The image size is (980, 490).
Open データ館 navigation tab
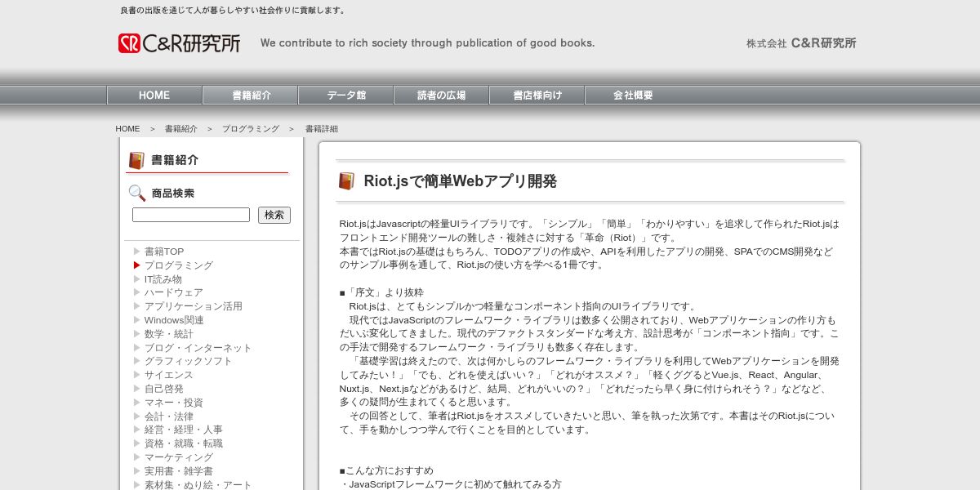pyautogui.click(x=346, y=96)
